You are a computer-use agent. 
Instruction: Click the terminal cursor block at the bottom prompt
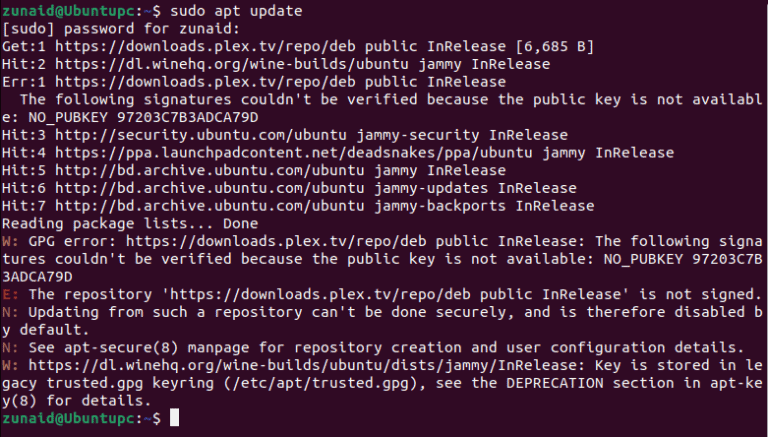coord(174,417)
